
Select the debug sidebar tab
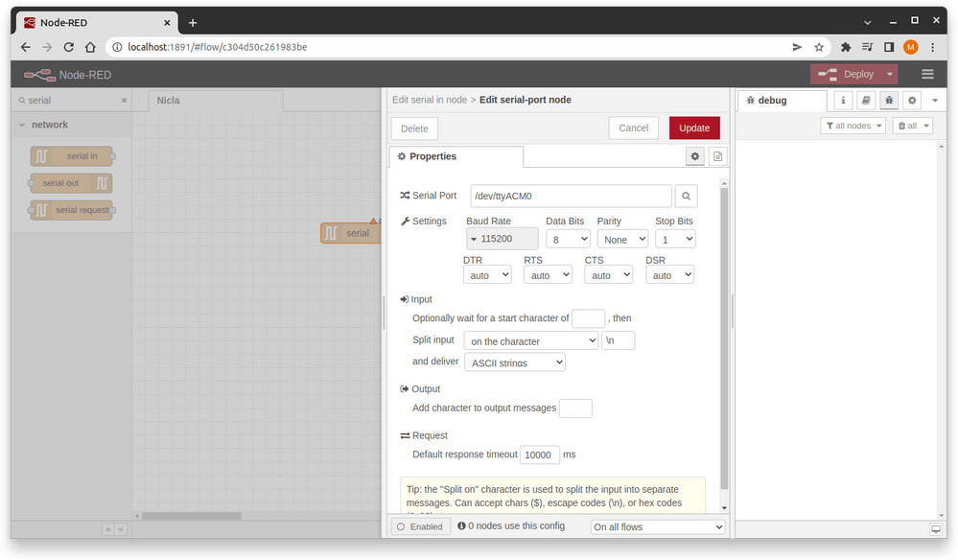coord(783,101)
